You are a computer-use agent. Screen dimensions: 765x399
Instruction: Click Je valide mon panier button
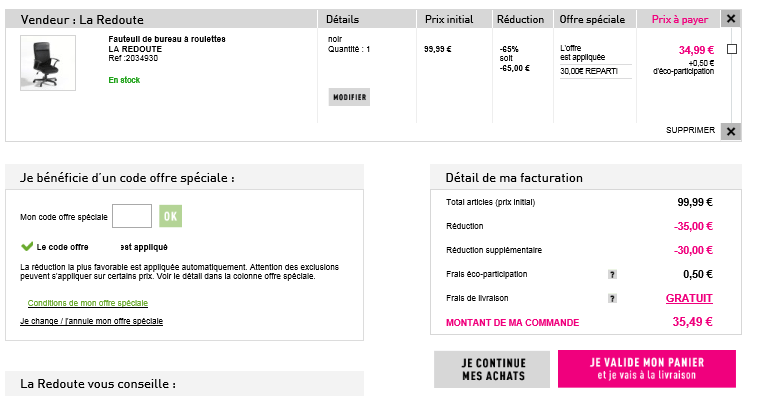point(647,369)
